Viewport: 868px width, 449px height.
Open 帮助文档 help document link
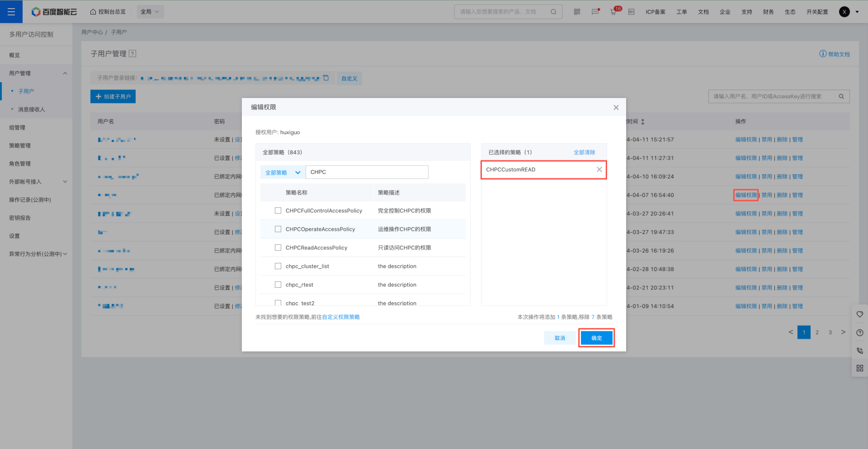pyautogui.click(x=835, y=54)
